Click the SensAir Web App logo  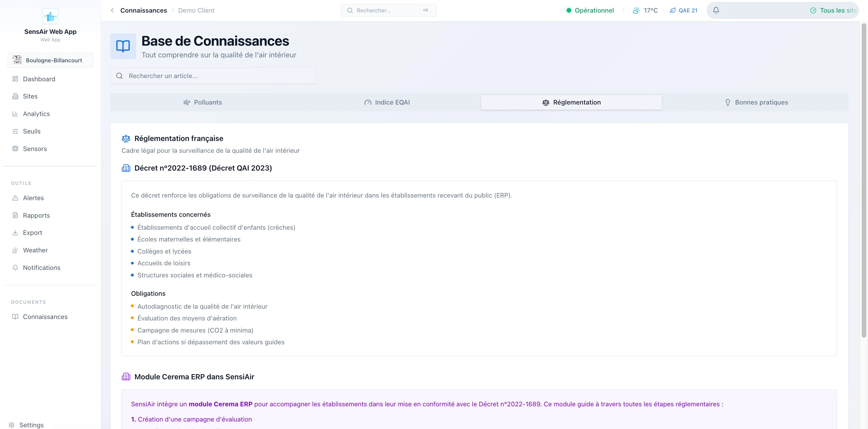(x=50, y=16)
